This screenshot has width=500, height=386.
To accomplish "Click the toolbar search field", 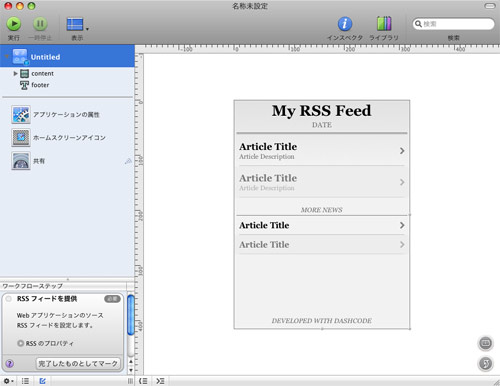I will point(453,24).
